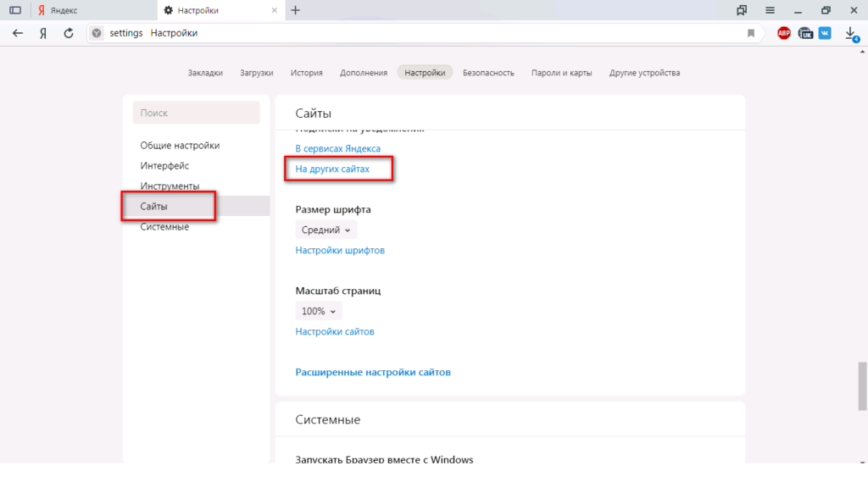
Task: Click the back arrow navigation button
Action: point(18,33)
